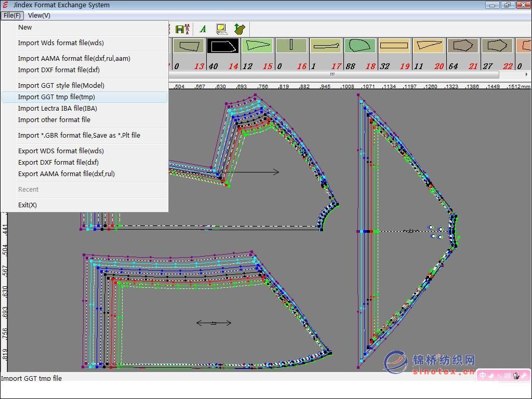Click Exit(X) in the File menu
This screenshot has width=532, height=399.
click(28, 205)
